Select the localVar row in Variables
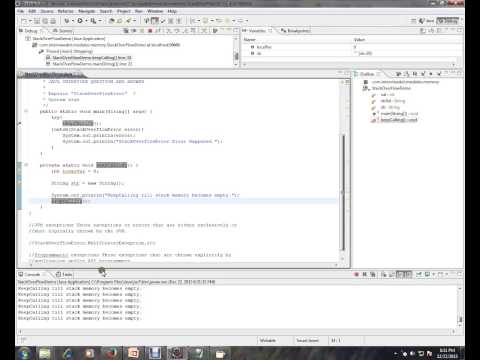This screenshot has height=360, width=480. [x=352, y=47]
